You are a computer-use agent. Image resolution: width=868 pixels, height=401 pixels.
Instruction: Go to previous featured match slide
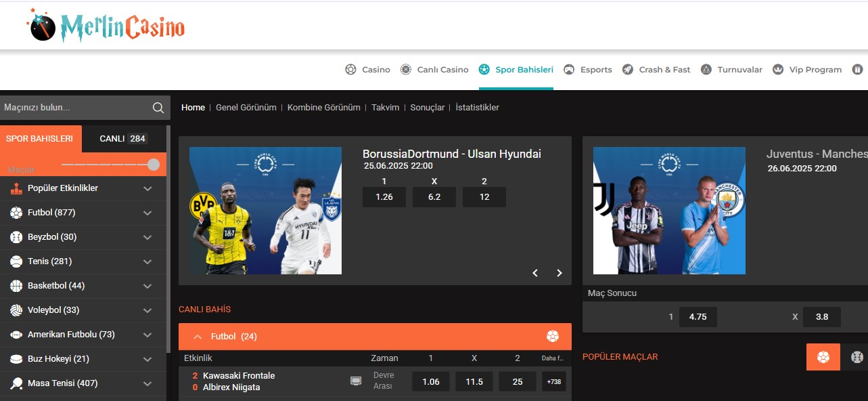[x=535, y=273]
